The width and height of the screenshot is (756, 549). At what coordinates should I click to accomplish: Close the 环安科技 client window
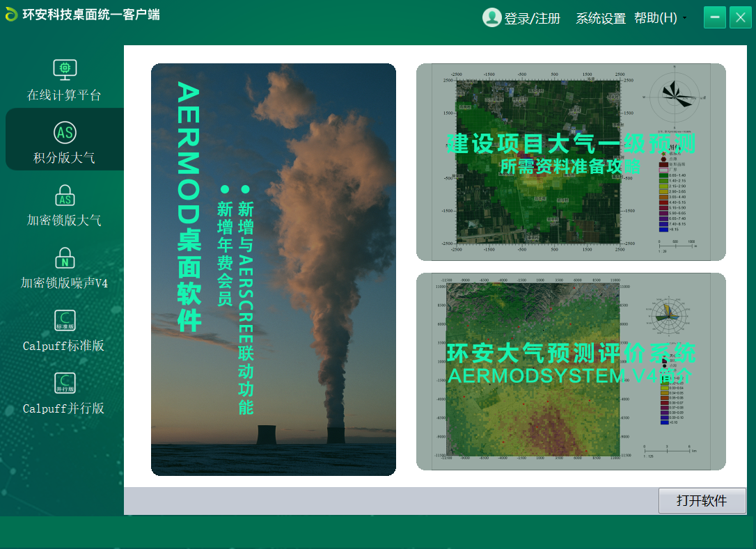pyautogui.click(x=740, y=17)
